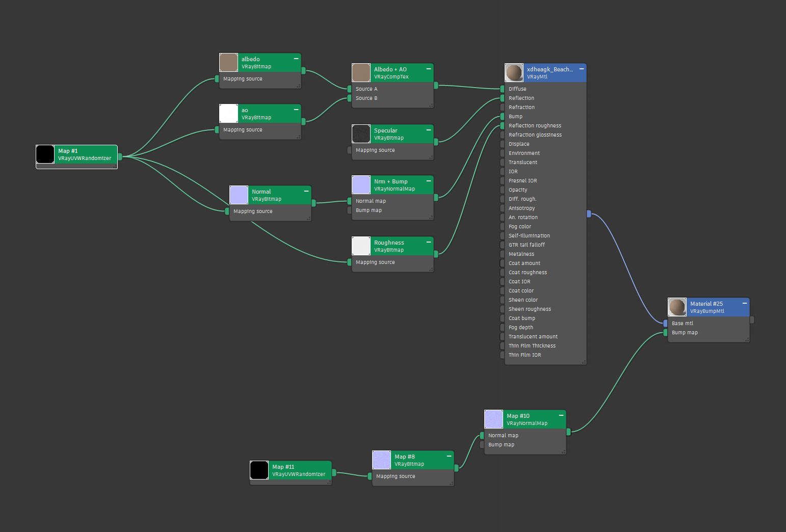Click the Source B input socket

[349, 98]
